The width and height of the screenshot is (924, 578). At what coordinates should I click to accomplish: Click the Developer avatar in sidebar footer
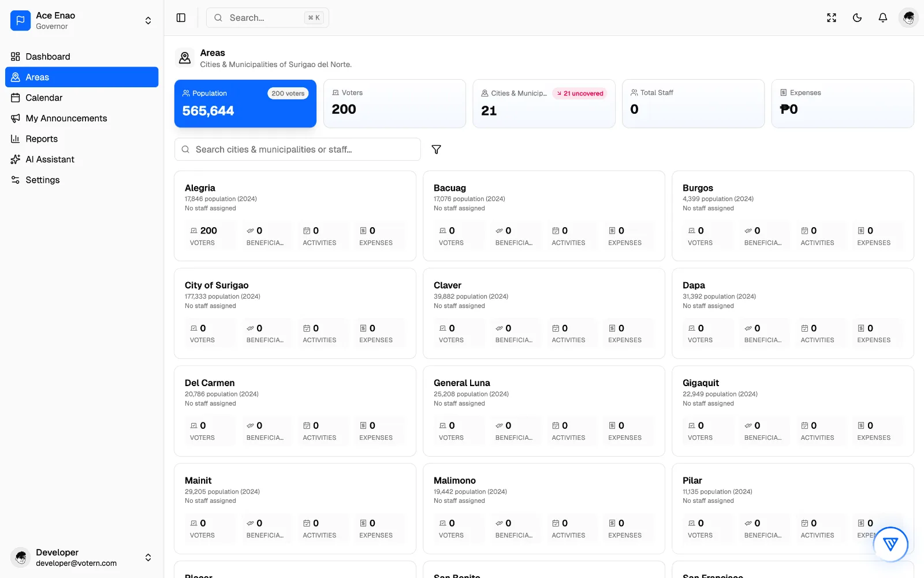click(x=21, y=557)
